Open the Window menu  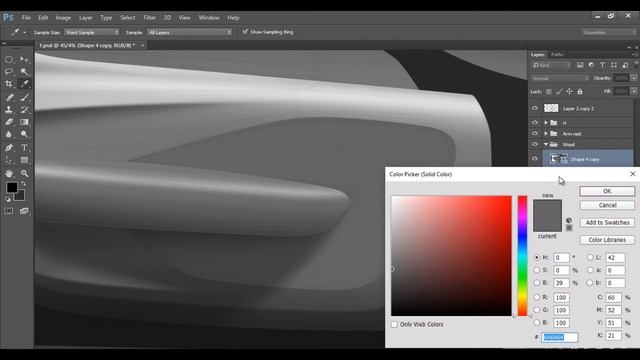(209, 18)
